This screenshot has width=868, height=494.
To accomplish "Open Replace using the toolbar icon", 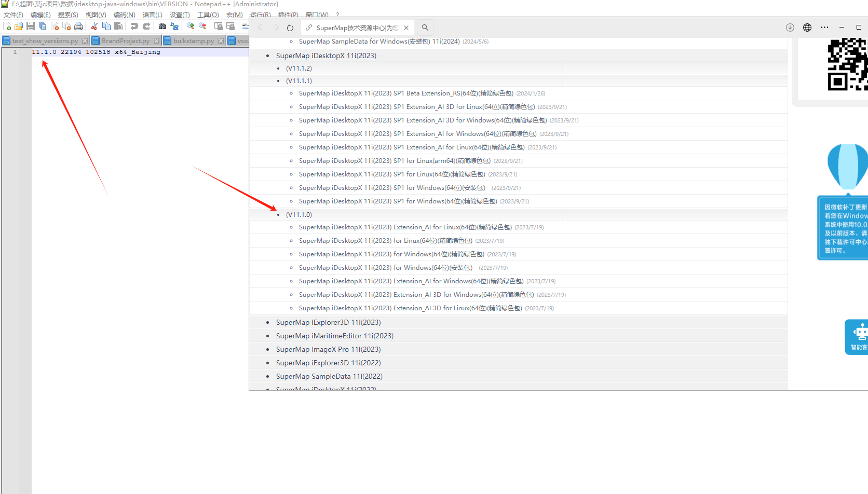I will click(x=174, y=26).
